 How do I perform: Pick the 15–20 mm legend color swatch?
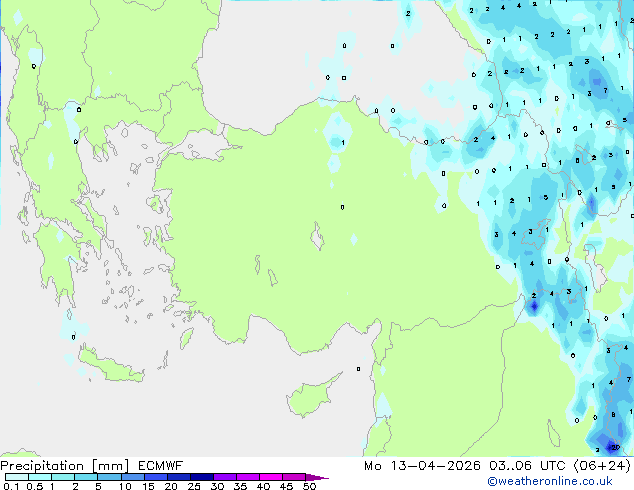click(x=155, y=477)
